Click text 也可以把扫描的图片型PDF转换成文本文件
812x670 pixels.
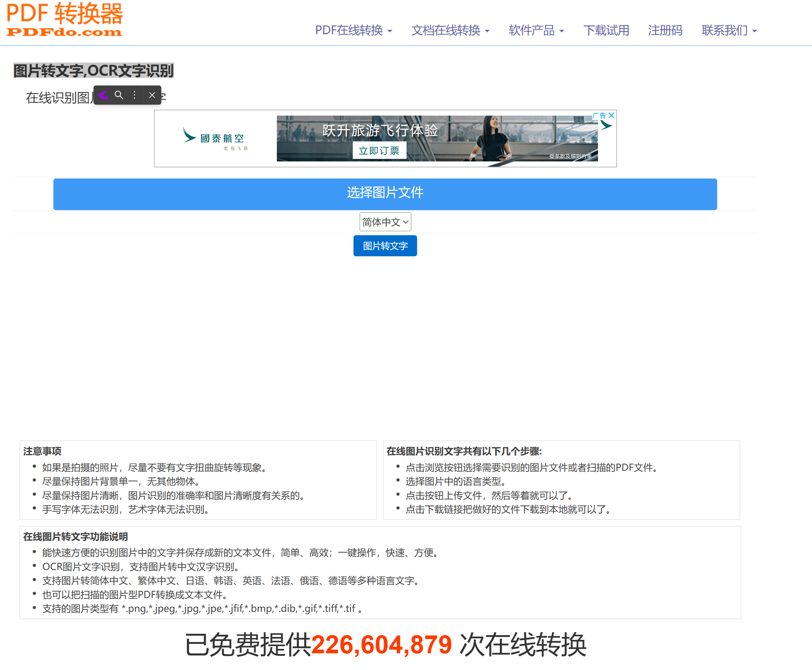click(135, 595)
